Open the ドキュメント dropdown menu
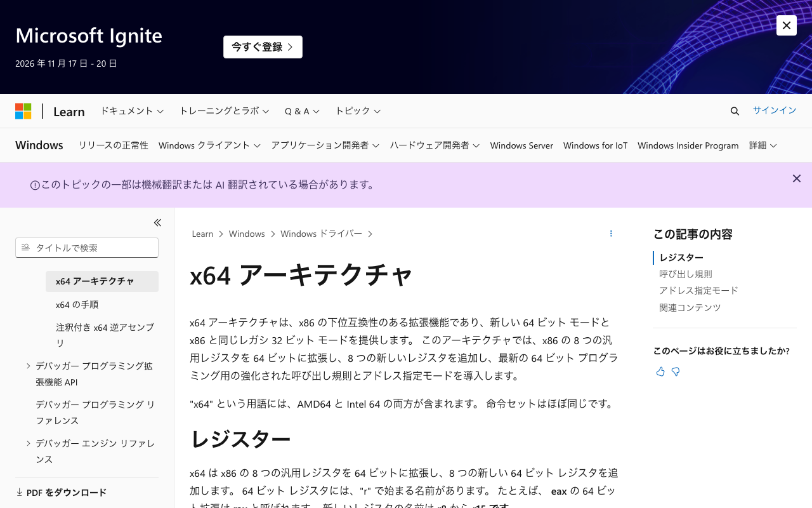 pyautogui.click(x=132, y=111)
